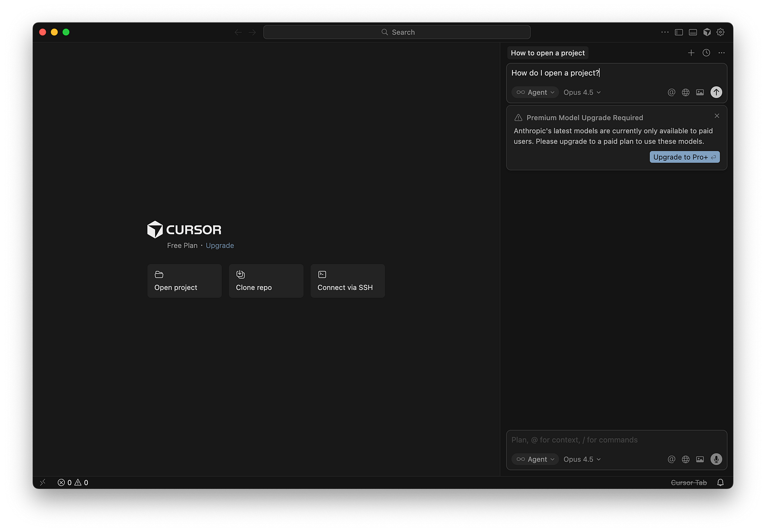Open the title bar three-dots menu
Screen dimensions: 766x532
[x=665, y=32]
